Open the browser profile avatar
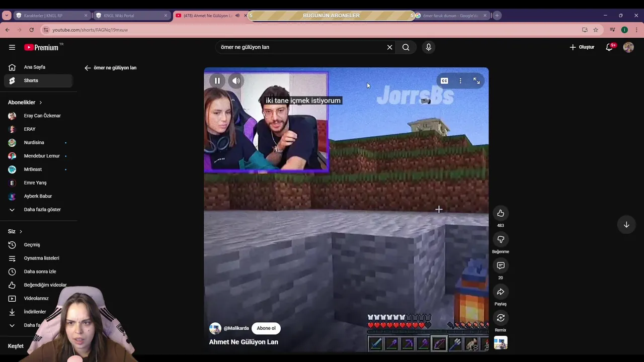Screen dimensions: 644x362 click(x=624, y=30)
